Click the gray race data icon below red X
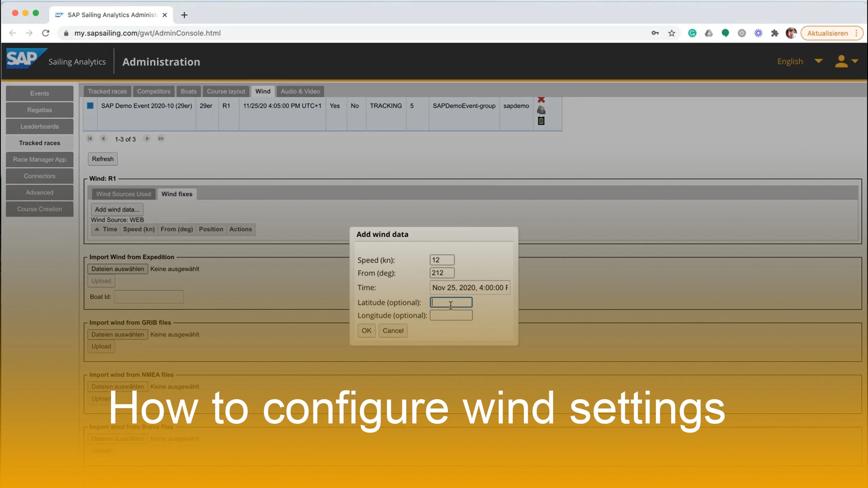This screenshot has width=868, height=488. tap(541, 110)
